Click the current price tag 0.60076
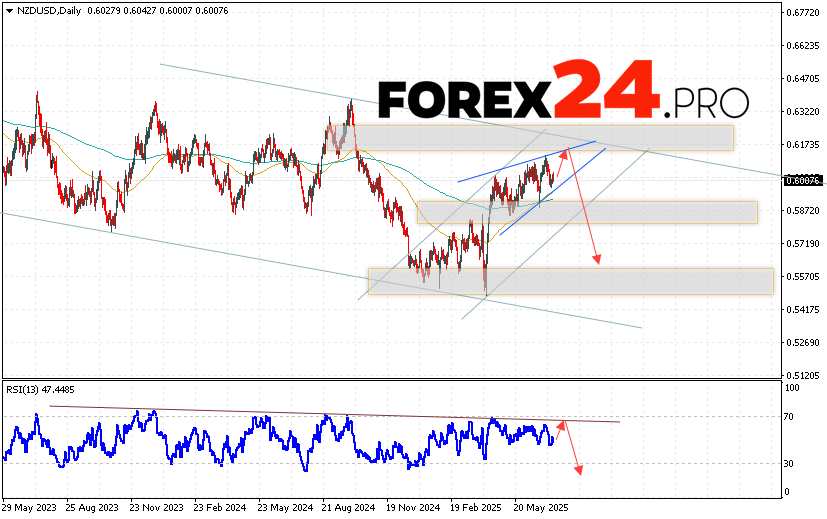The width and height of the screenshot is (827, 519). pyautogui.click(x=803, y=181)
